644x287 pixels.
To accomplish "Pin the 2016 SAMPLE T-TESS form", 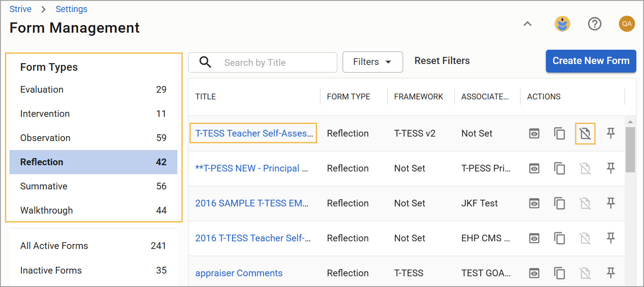I will (610, 203).
